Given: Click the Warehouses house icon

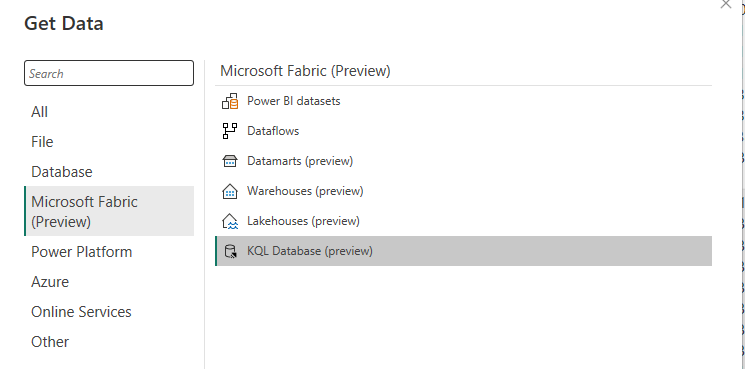Looking at the screenshot, I should (x=230, y=191).
